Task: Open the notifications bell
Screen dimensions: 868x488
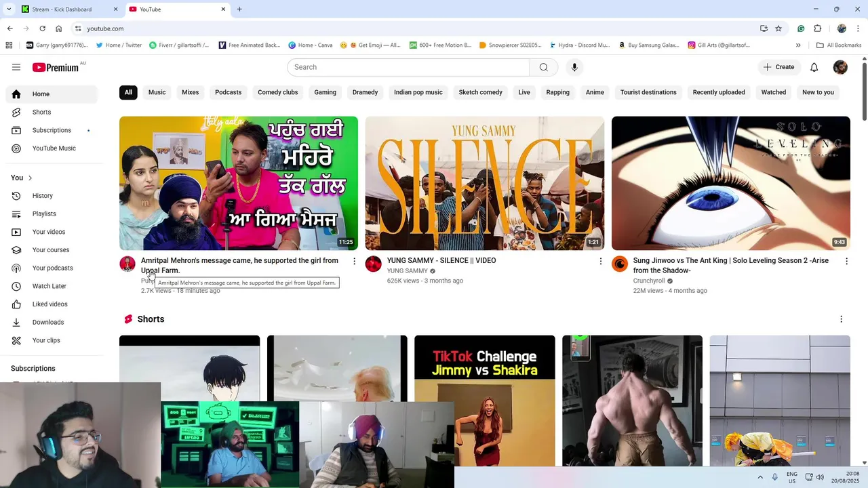Action: (814, 67)
